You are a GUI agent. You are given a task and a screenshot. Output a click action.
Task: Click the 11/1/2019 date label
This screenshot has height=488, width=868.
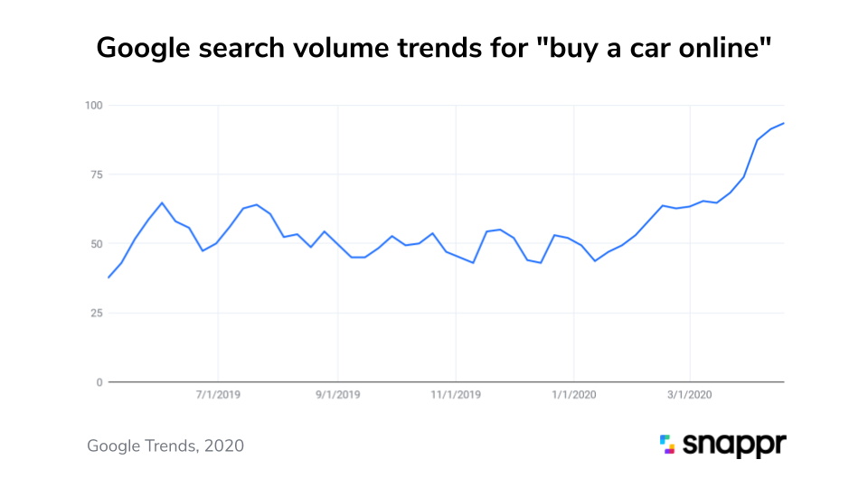(x=456, y=395)
